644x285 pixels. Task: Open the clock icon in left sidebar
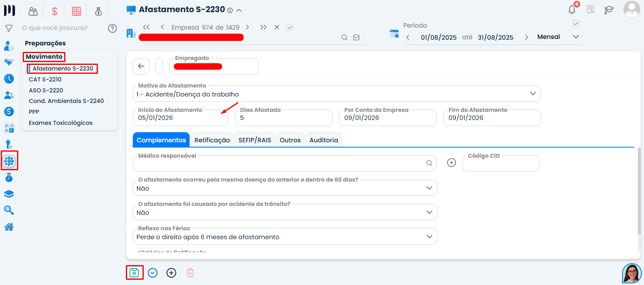[9, 79]
